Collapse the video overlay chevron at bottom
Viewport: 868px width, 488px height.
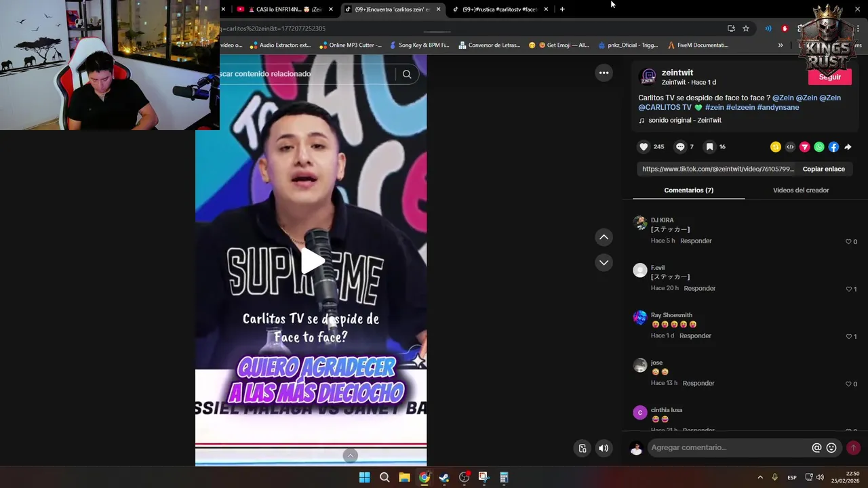click(x=350, y=455)
